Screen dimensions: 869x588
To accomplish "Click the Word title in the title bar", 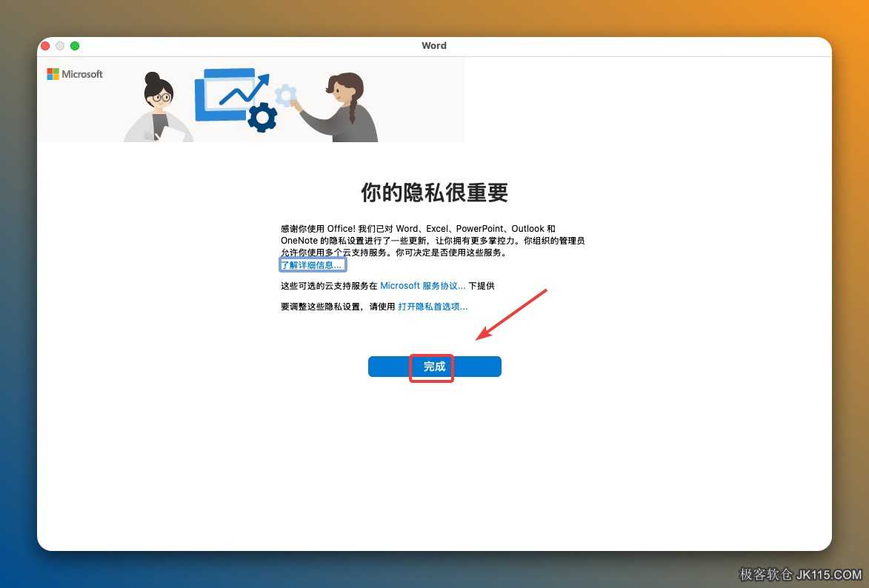I will 434,45.
